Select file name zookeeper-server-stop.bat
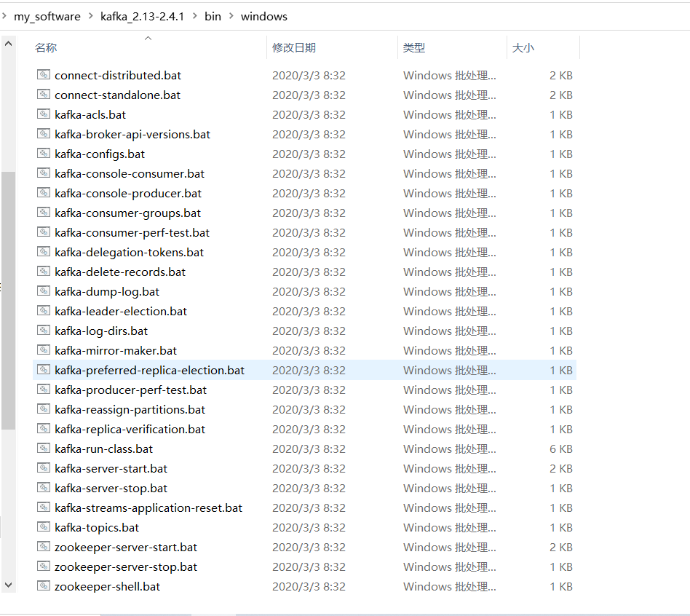 [126, 566]
